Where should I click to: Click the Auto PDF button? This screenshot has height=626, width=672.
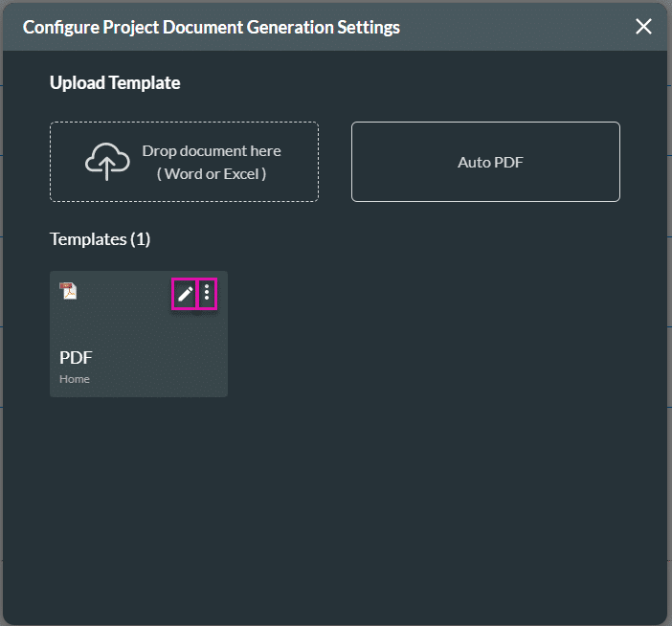coord(485,162)
